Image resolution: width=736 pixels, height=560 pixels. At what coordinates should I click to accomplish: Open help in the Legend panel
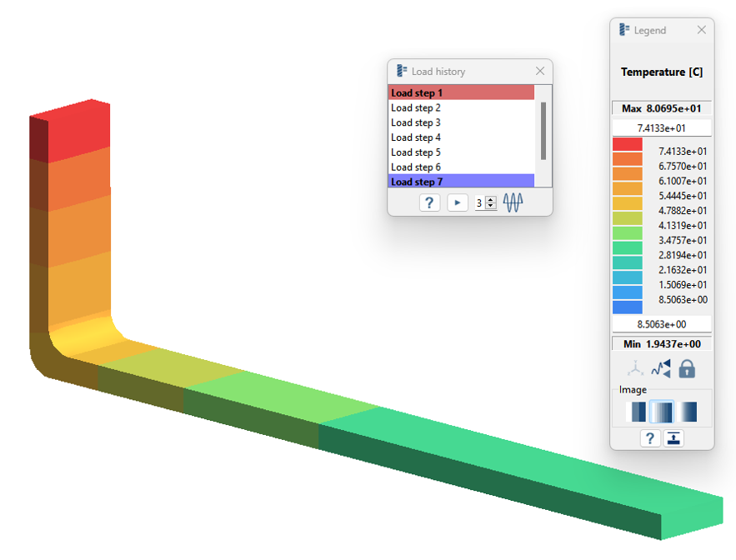coord(650,438)
